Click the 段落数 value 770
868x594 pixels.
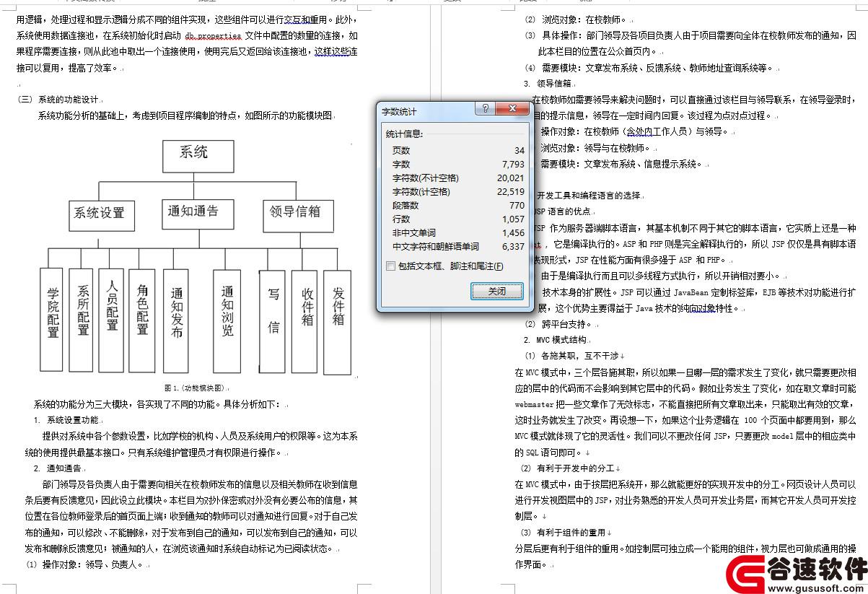pos(517,205)
